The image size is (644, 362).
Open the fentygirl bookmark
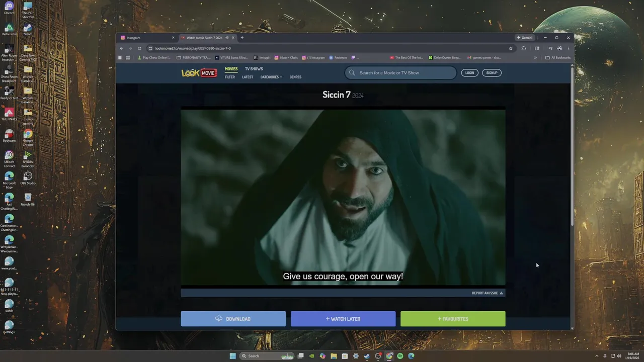click(x=262, y=58)
